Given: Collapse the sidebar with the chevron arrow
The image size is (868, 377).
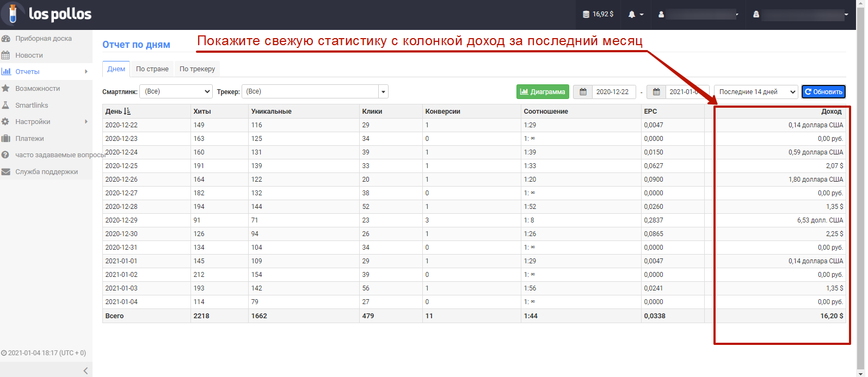Looking at the screenshot, I should click(85, 370).
